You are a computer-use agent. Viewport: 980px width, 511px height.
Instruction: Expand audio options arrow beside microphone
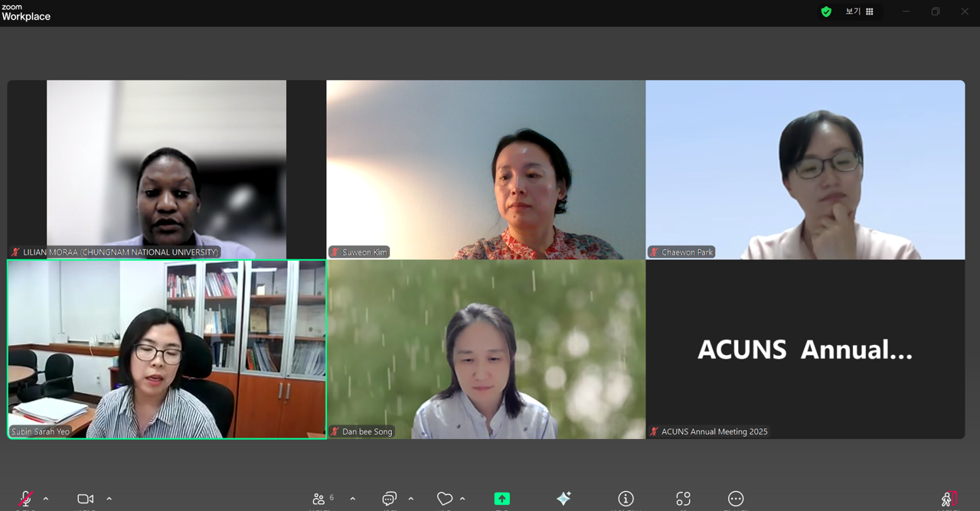pyautogui.click(x=46, y=499)
